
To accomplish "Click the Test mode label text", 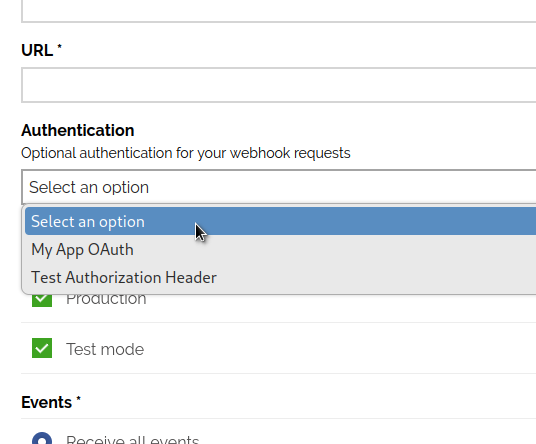I will (105, 349).
